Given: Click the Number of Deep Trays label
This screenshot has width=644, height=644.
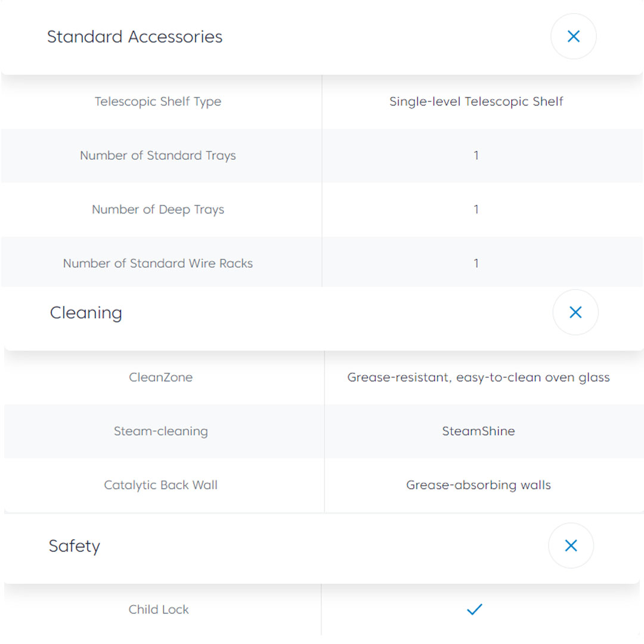Looking at the screenshot, I should click(x=158, y=209).
